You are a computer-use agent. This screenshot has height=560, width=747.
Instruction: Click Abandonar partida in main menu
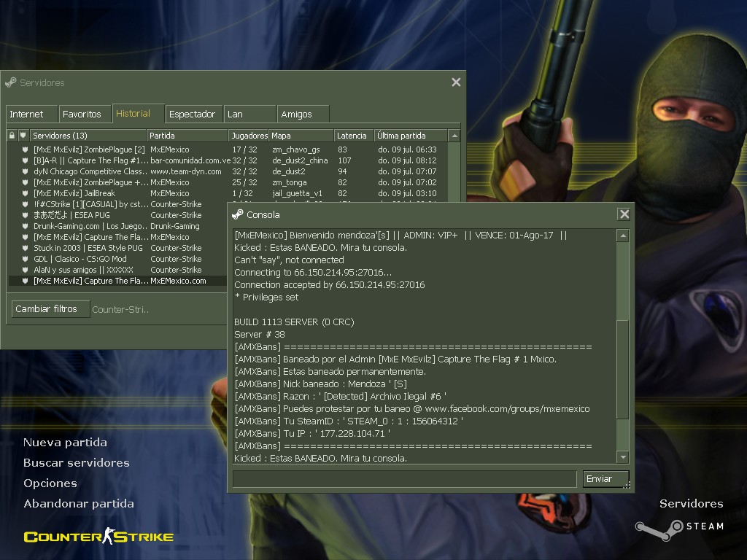pos(79,504)
